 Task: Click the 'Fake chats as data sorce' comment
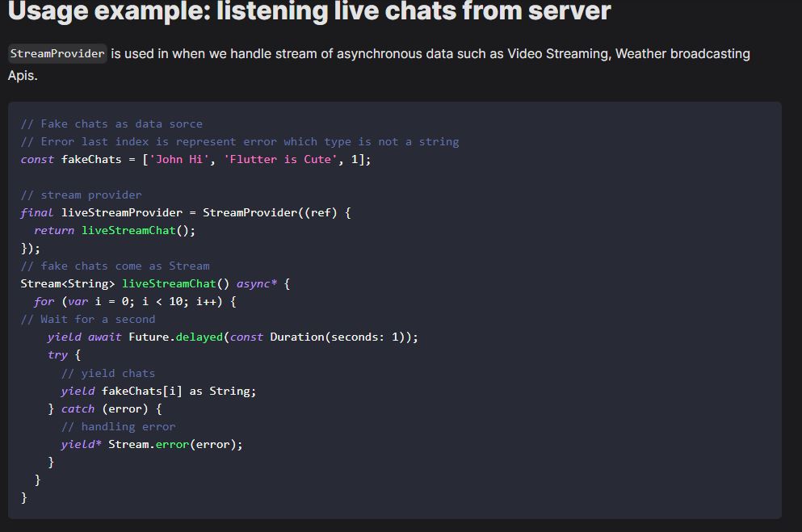tap(115, 124)
